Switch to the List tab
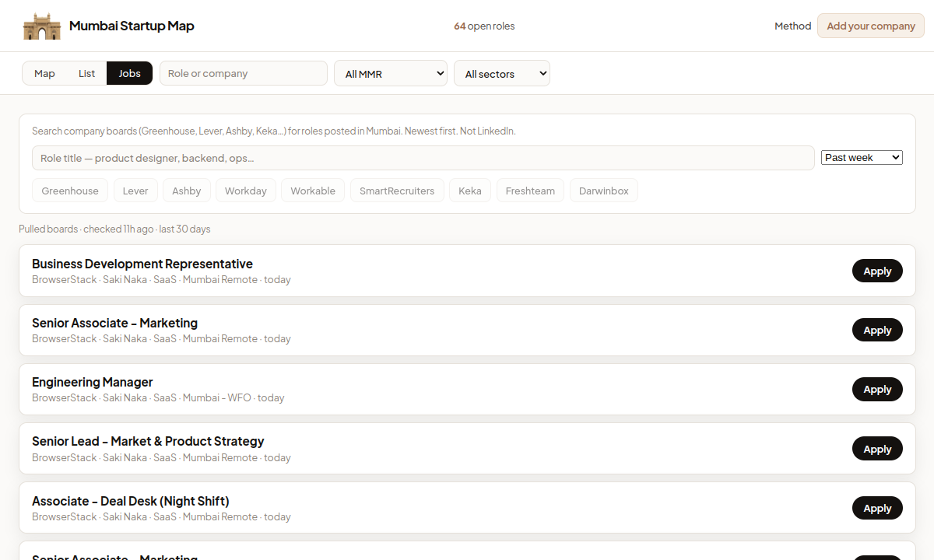The width and height of the screenshot is (934, 560). coord(86,73)
